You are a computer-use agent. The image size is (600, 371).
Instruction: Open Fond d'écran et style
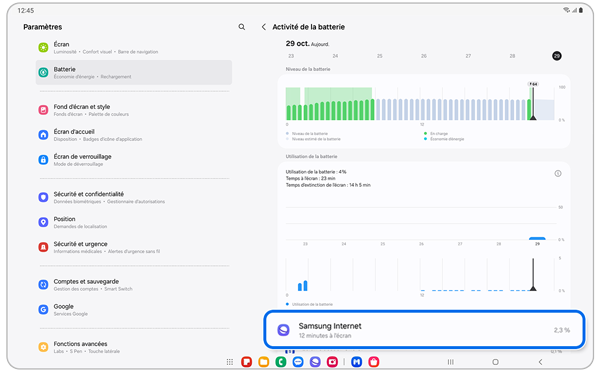[x=134, y=110]
